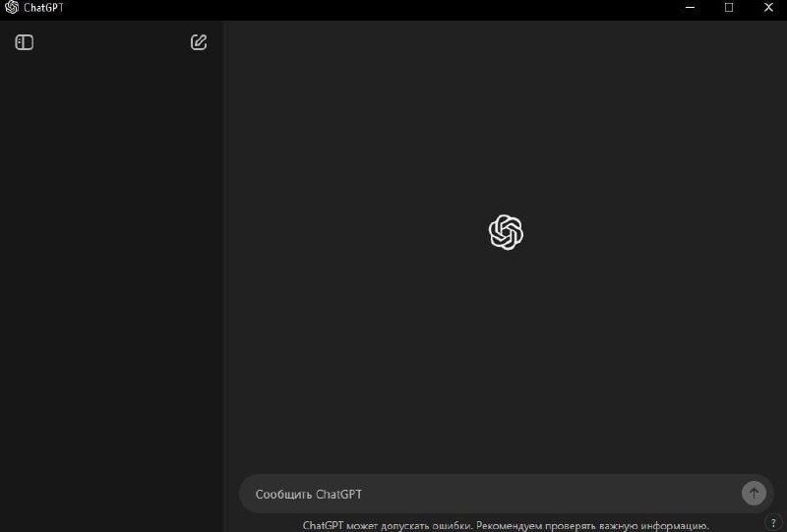
Task: Click the disclaimer text "ChatGPT может допускать ошибки"
Action: [388, 525]
